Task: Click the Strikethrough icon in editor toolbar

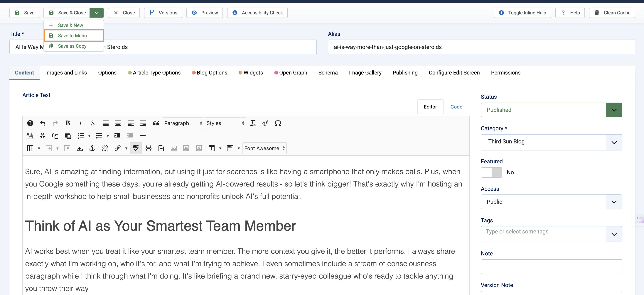Action: coord(93,123)
